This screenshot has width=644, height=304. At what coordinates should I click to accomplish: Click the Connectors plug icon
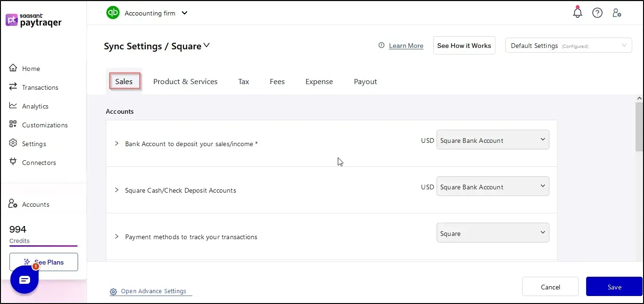point(13,162)
